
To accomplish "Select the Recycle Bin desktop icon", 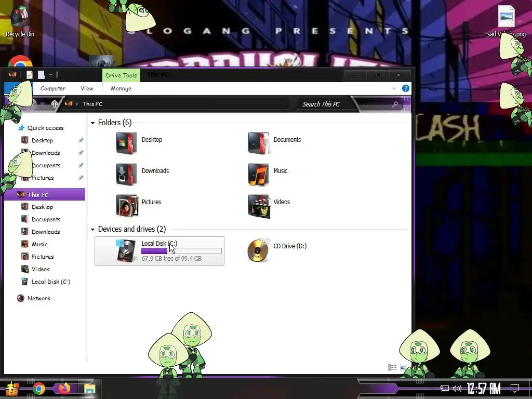I will 20,21.
